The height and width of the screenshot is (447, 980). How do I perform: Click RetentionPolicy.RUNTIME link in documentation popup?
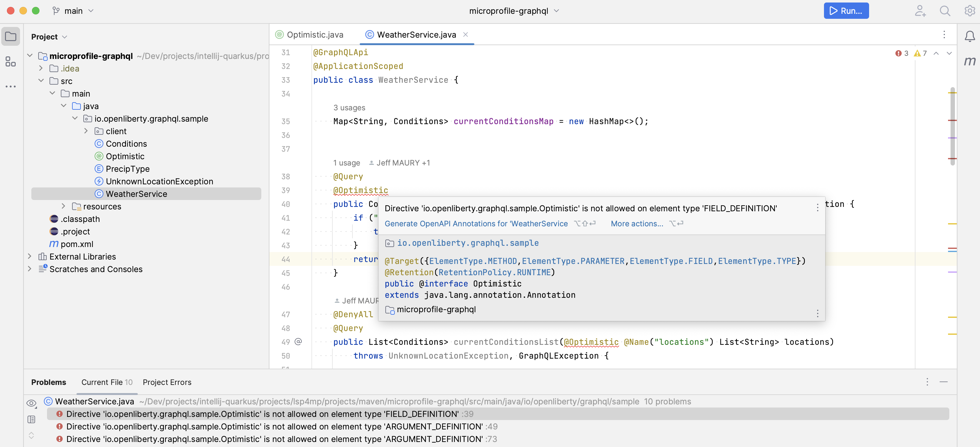[495, 273]
